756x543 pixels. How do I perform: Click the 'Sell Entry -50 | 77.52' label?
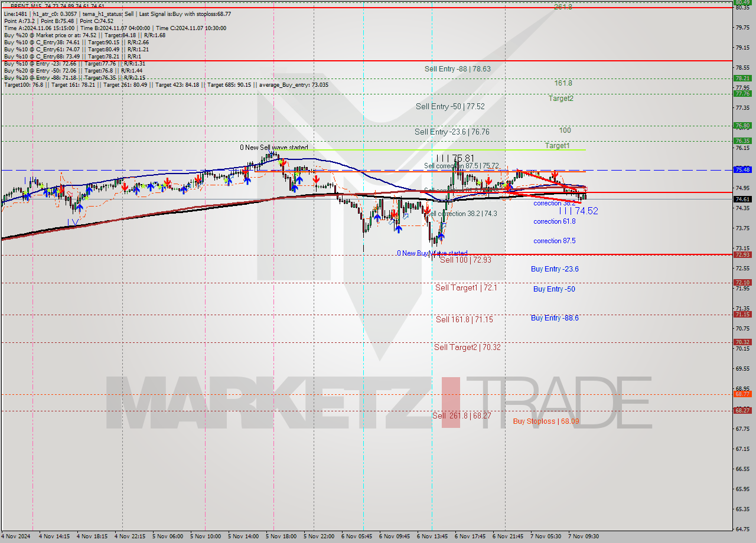pos(450,107)
